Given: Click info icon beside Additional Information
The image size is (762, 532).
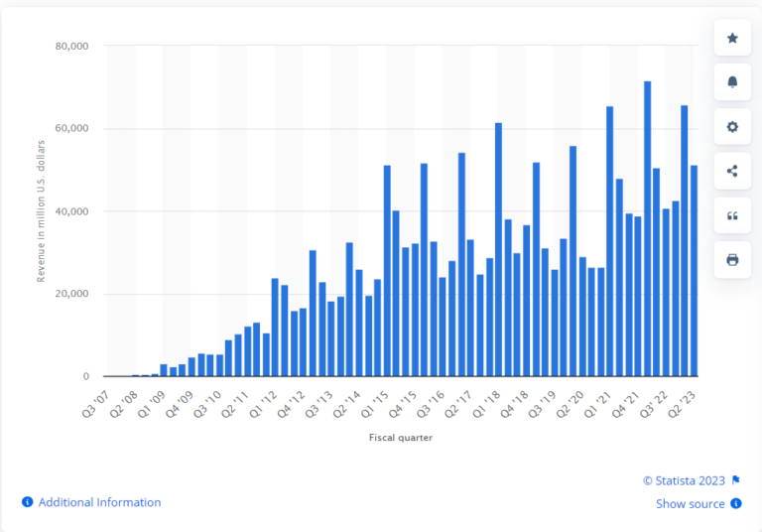Looking at the screenshot, I should click(28, 502).
